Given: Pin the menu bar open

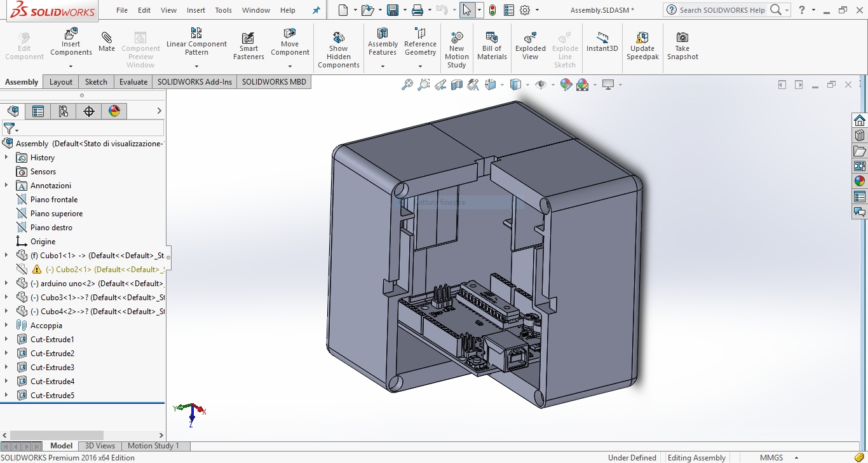Looking at the screenshot, I should [316, 10].
